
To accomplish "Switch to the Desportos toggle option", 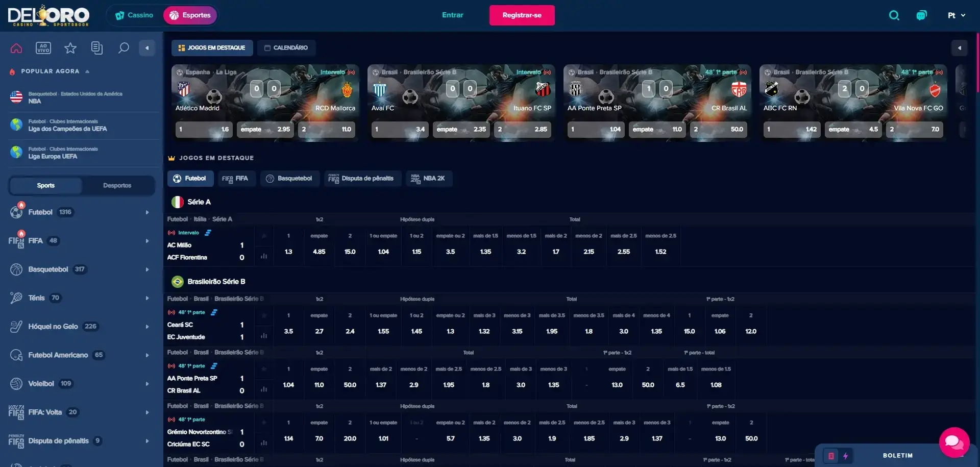I will [117, 186].
